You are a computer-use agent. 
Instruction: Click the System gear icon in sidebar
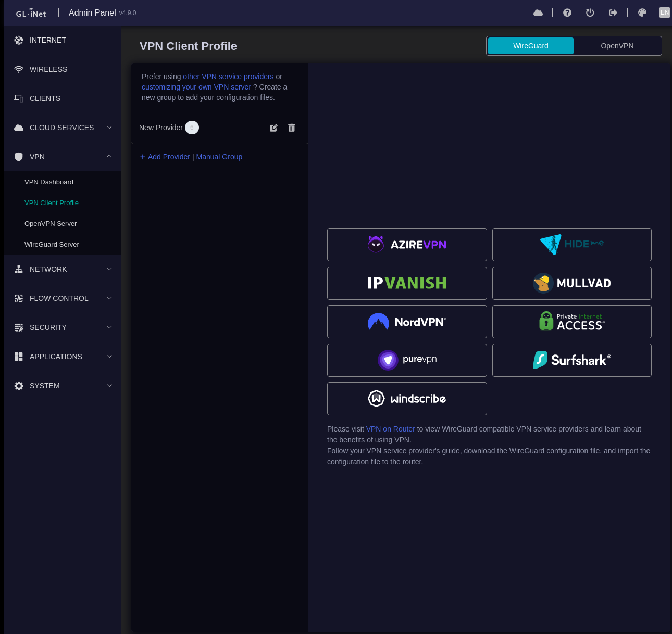[x=19, y=386]
